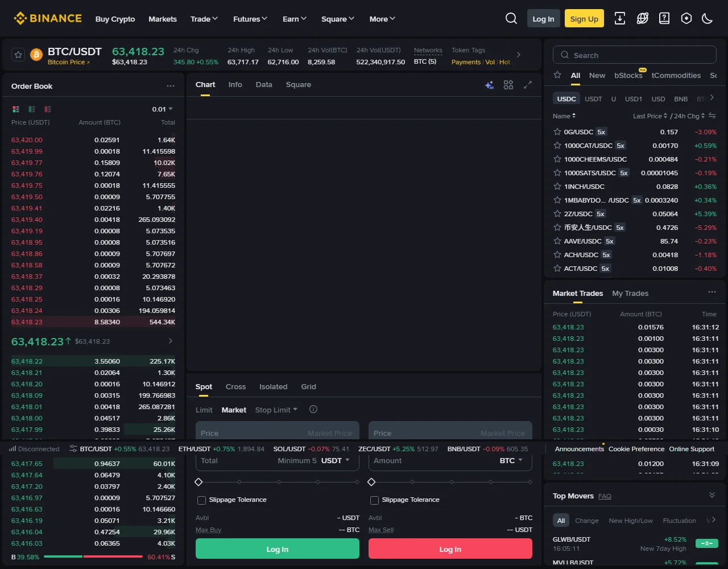The width and height of the screenshot is (728, 569).
Task: Open the help question mark icon
Action: tap(664, 19)
